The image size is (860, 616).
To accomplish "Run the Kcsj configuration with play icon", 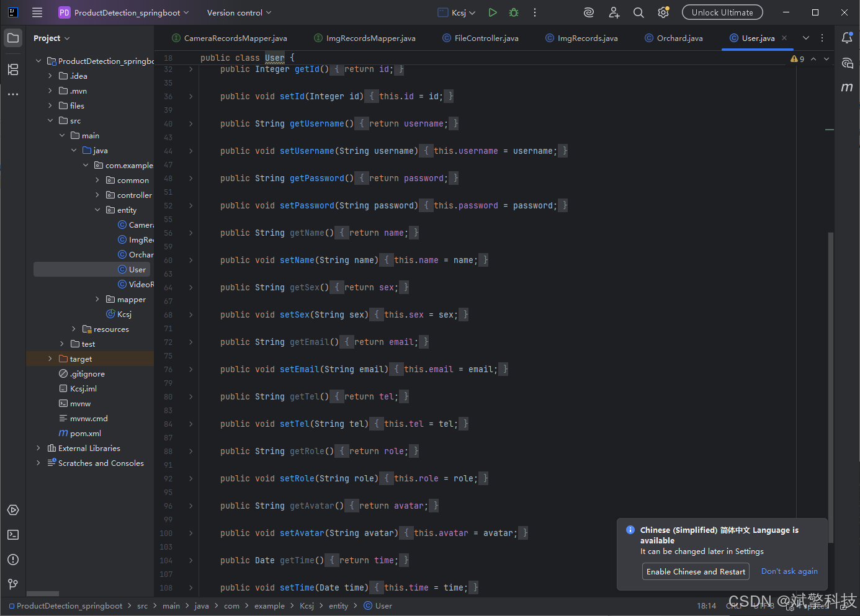I will point(493,12).
